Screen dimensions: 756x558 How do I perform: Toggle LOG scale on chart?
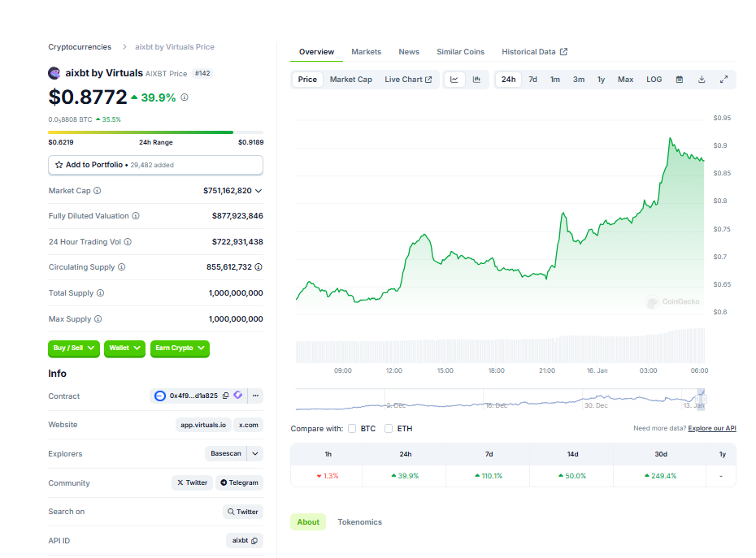click(654, 80)
